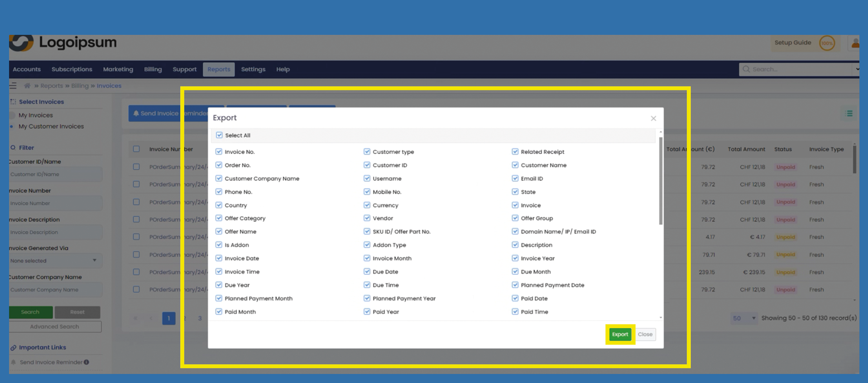Click the Advanced Search button

click(x=55, y=326)
